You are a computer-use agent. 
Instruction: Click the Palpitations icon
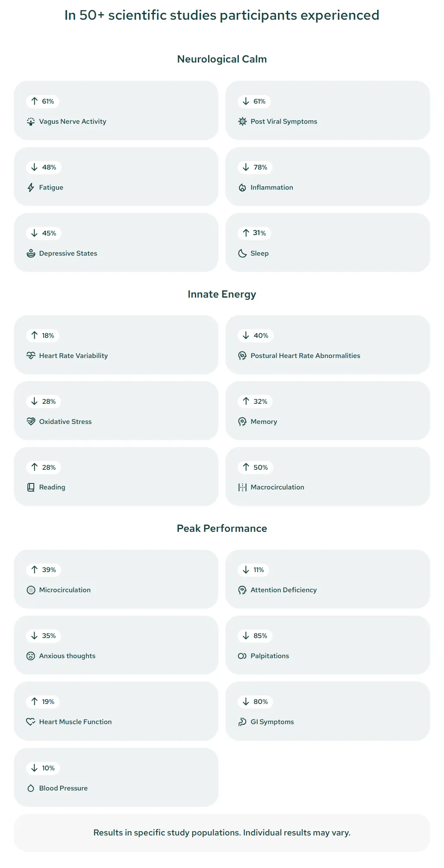242,656
